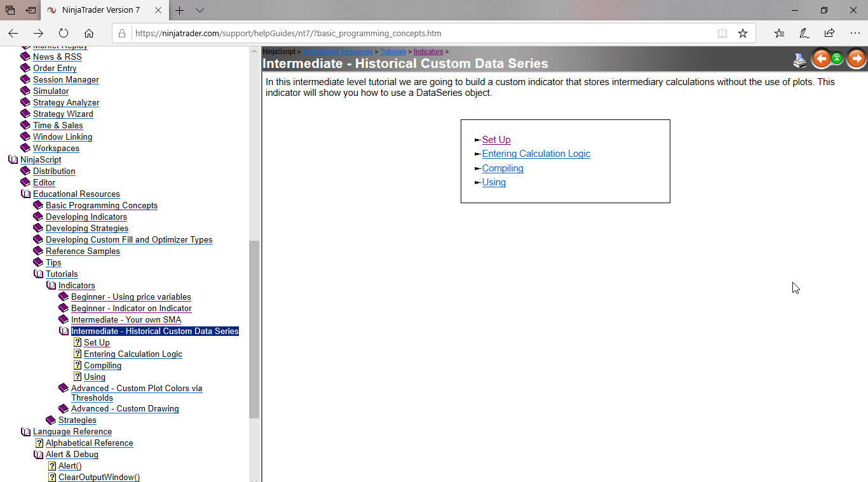Click the question mark icon beside Alert()
868x482 pixels.
click(52, 465)
